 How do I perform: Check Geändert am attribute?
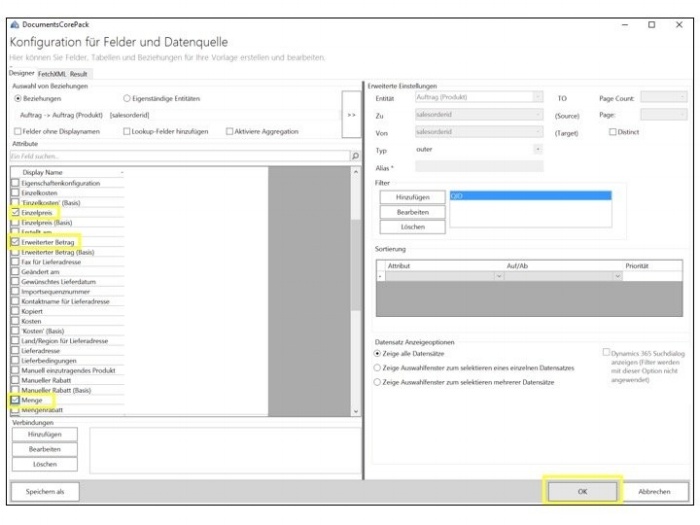coord(15,271)
